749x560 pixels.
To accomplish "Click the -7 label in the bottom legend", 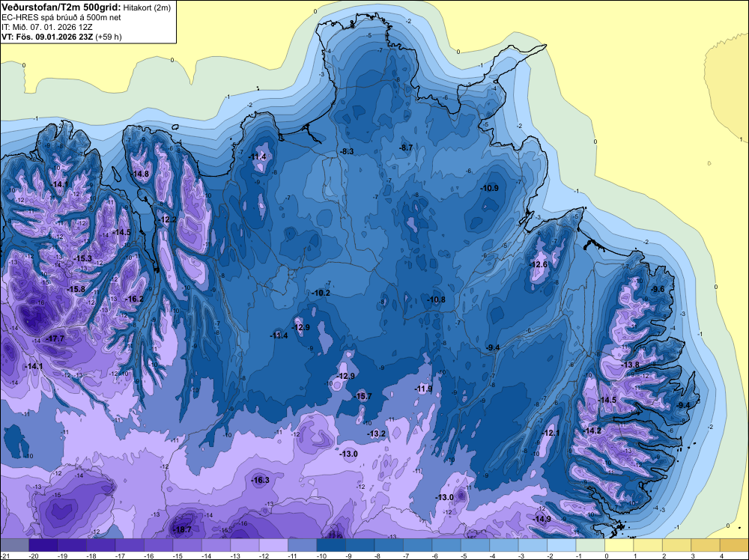I will (406, 556).
